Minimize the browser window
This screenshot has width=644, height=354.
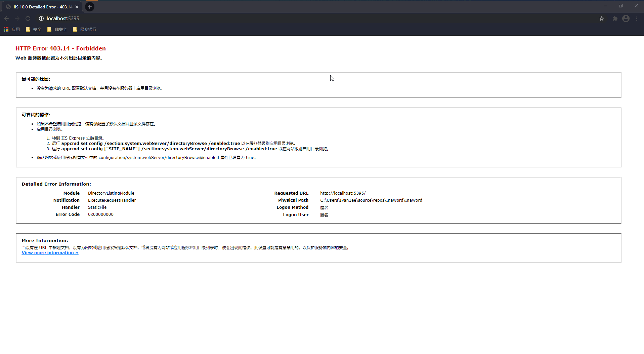(x=605, y=6)
